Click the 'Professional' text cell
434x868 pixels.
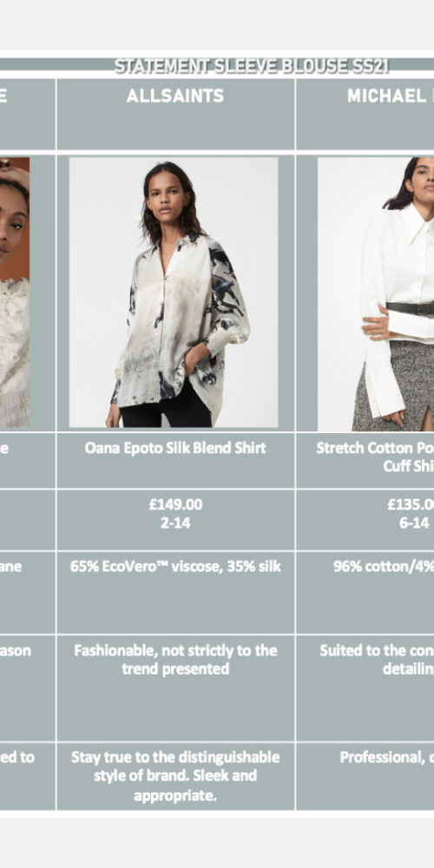365,776
